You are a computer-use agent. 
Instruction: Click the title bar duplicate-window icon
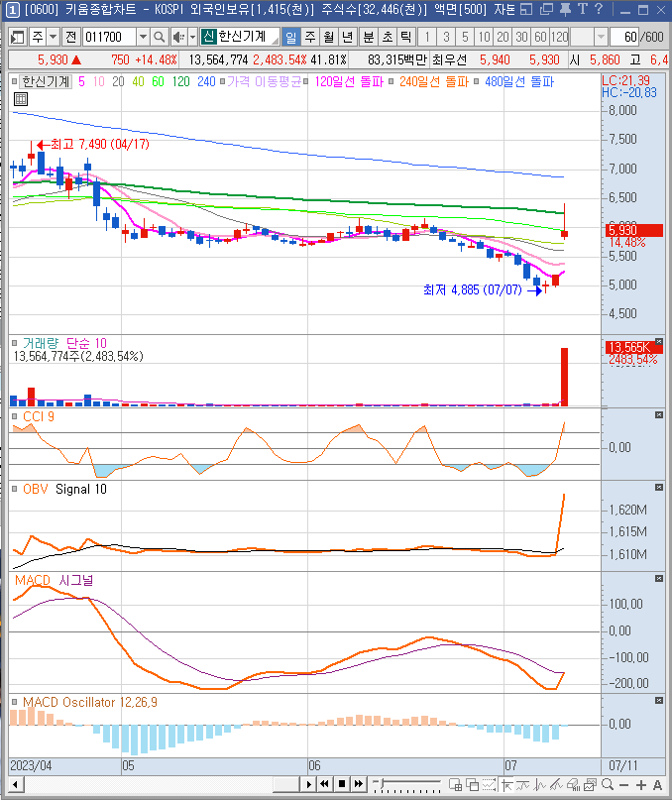[x=546, y=9]
